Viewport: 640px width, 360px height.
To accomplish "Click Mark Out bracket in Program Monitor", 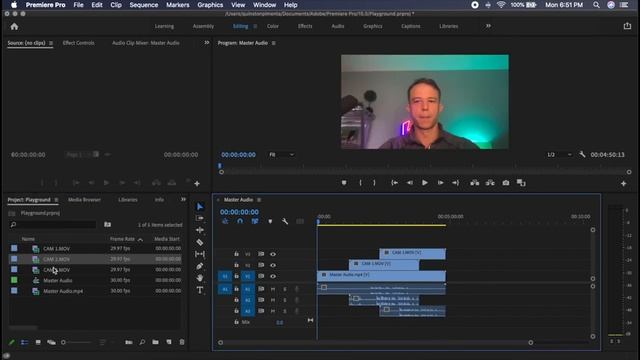I will pos(374,183).
